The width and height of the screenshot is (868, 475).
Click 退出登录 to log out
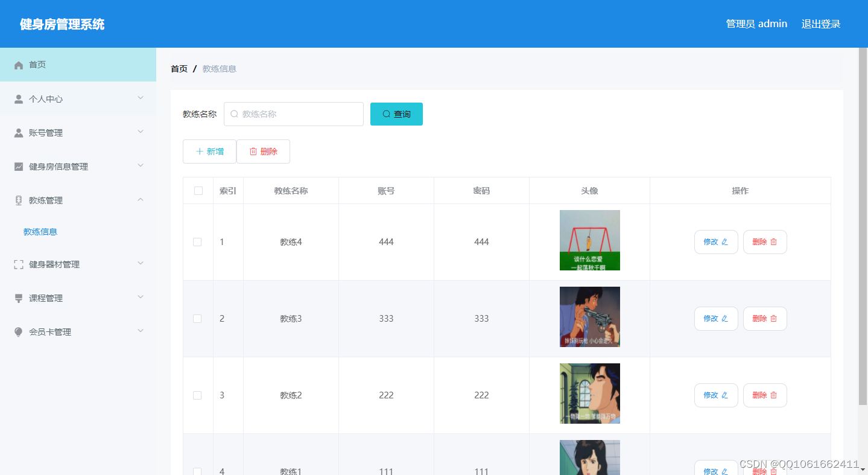tap(820, 24)
